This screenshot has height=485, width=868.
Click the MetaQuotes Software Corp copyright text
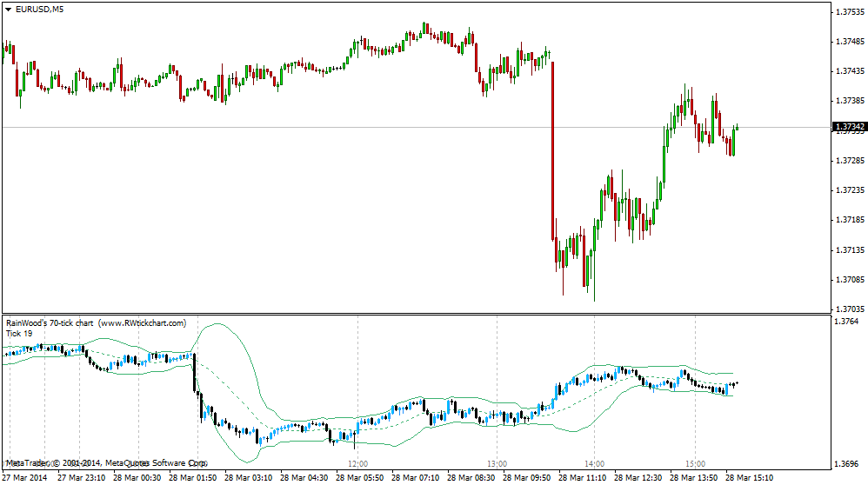[104, 463]
